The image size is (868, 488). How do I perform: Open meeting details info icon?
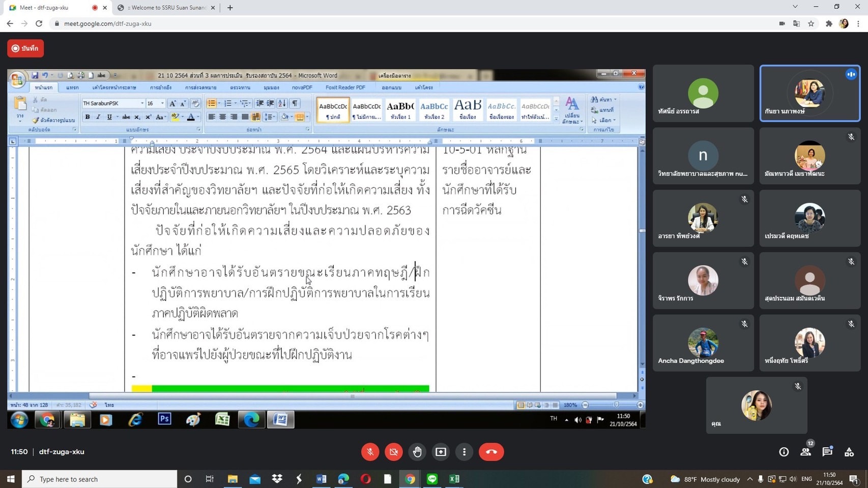click(x=784, y=452)
